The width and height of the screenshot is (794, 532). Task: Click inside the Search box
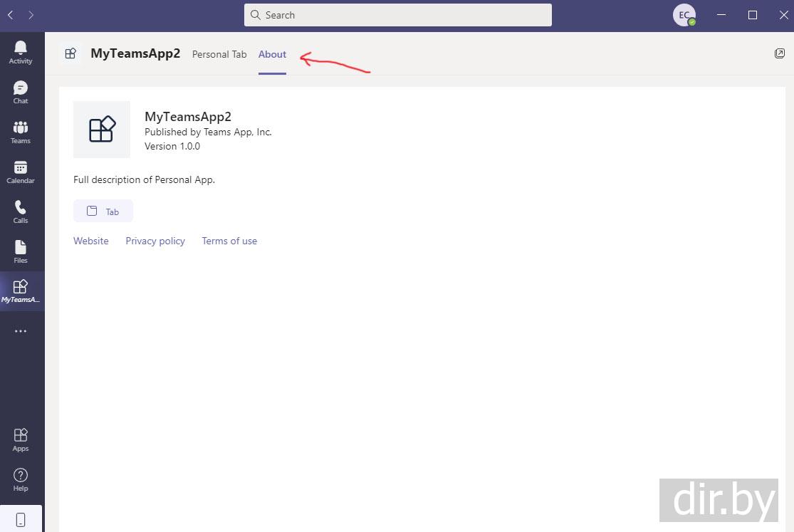point(398,15)
